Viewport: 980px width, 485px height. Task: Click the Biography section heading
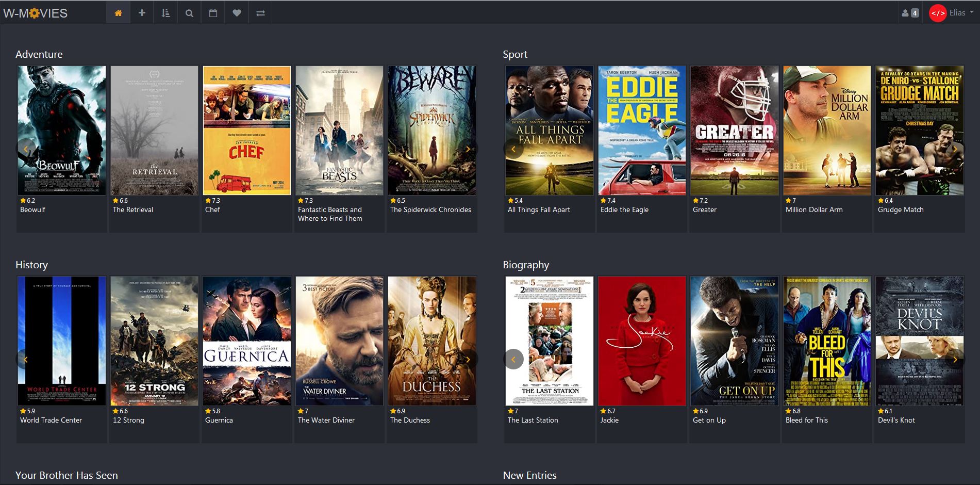click(526, 265)
